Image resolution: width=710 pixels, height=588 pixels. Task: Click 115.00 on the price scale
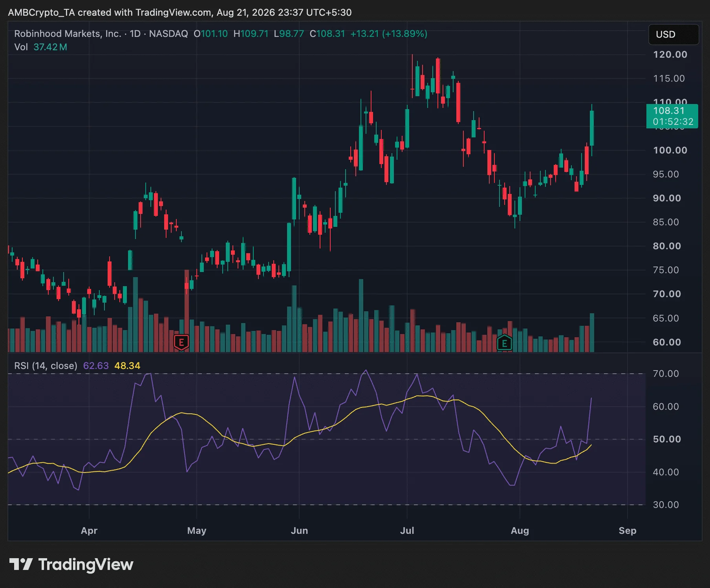click(x=669, y=79)
